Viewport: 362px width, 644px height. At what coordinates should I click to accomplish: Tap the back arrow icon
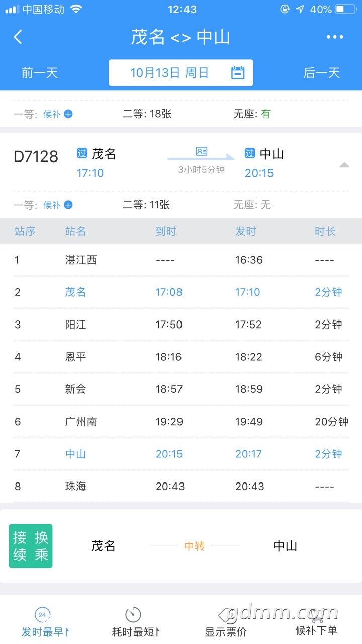(18, 37)
